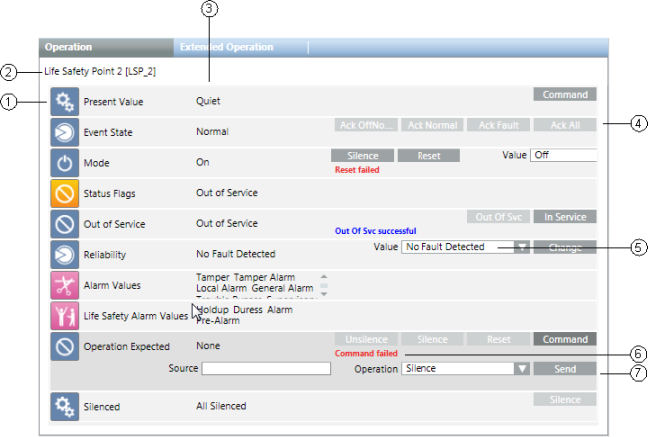Click Command button in Present Value row
Viewport: 648px width, 437px height.
(x=564, y=95)
